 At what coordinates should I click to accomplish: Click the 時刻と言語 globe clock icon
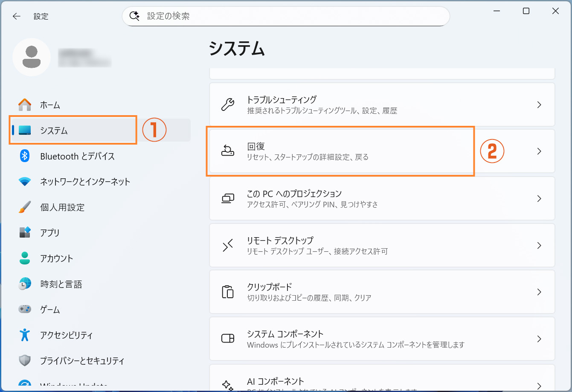coord(25,284)
